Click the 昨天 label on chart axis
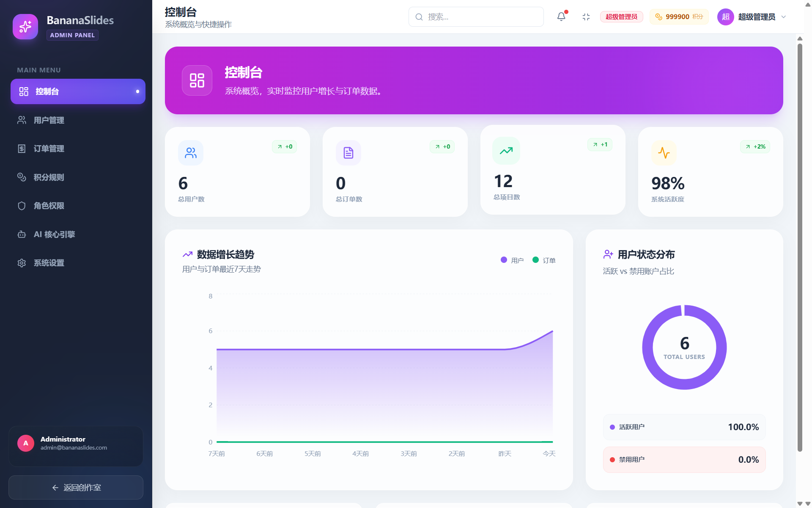 (505, 453)
